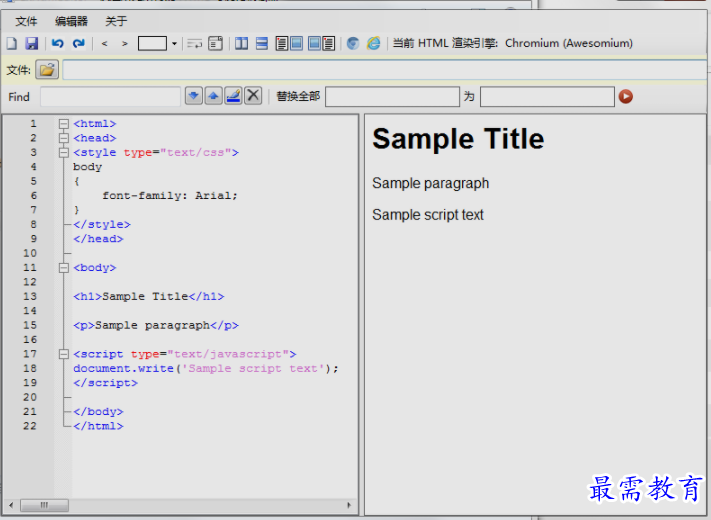This screenshot has width=711, height=520.
Task: Click the empty toolbar combo box field
Action: pos(152,44)
